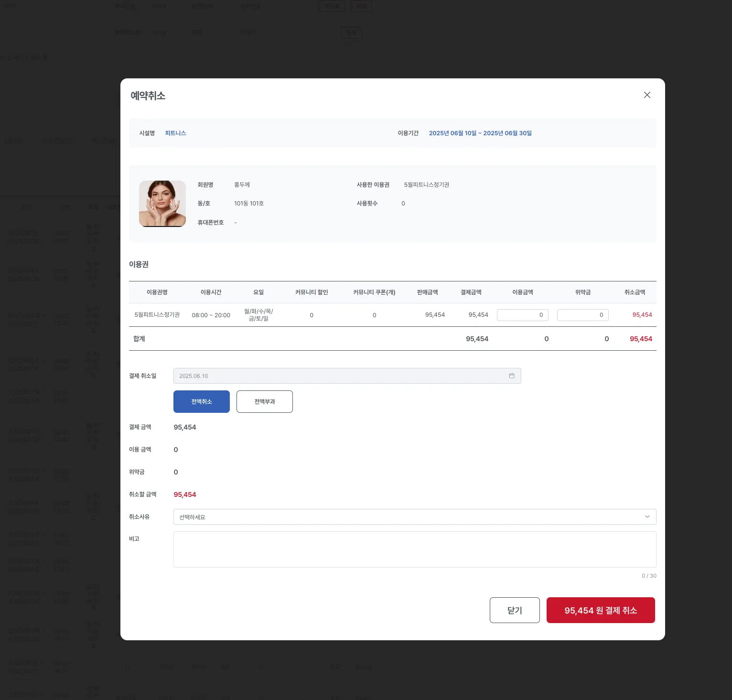Select the 5월피트니스정기권 table row
The image size is (732, 700).
click(x=393, y=315)
